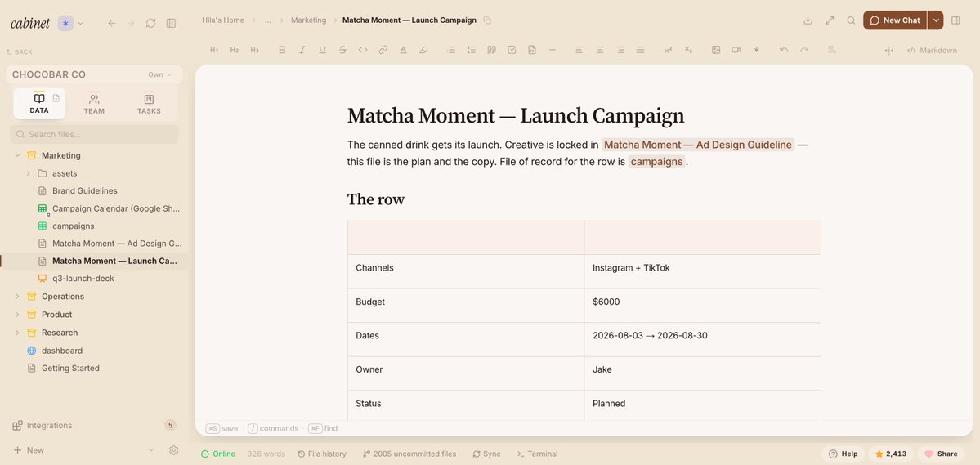
Task: Apply subscript formatting
Action: 688,50
